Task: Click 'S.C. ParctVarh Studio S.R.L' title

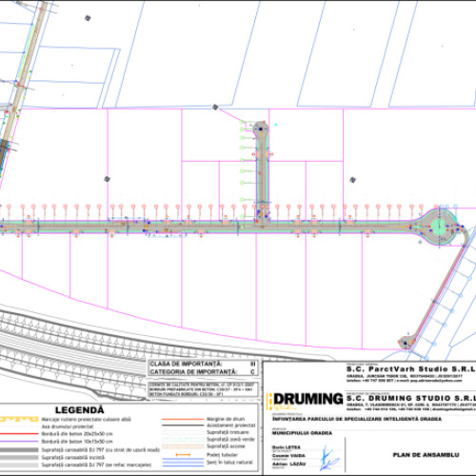Action: tap(411, 369)
